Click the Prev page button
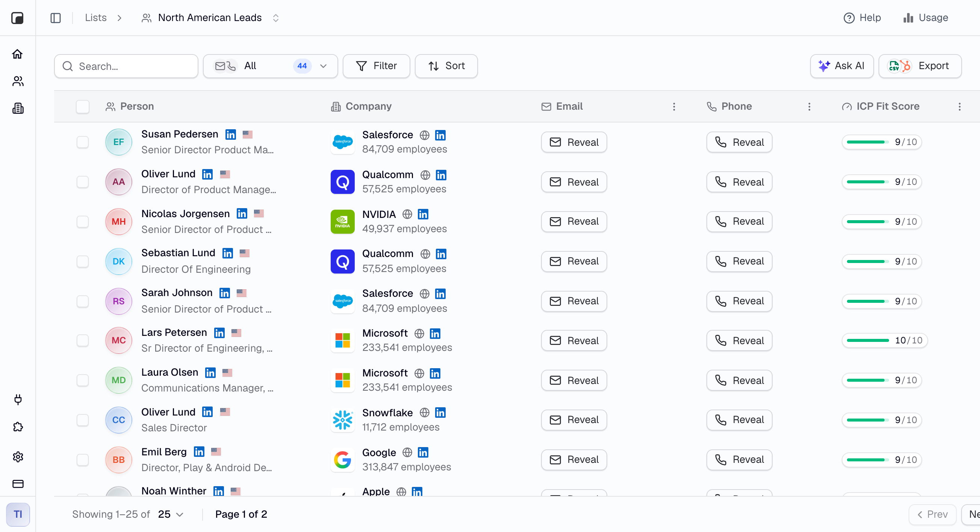This screenshot has height=532, width=980. (932, 514)
